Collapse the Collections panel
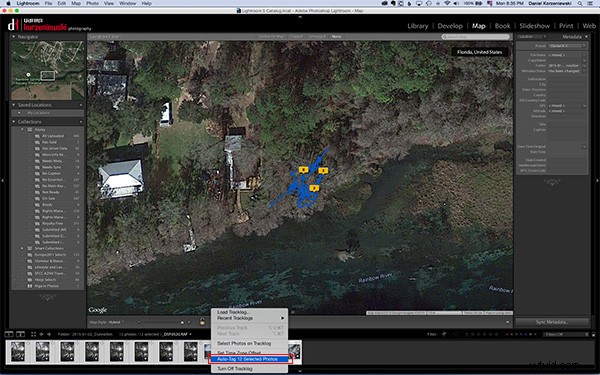This screenshot has width=600, height=375. [14, 122]
